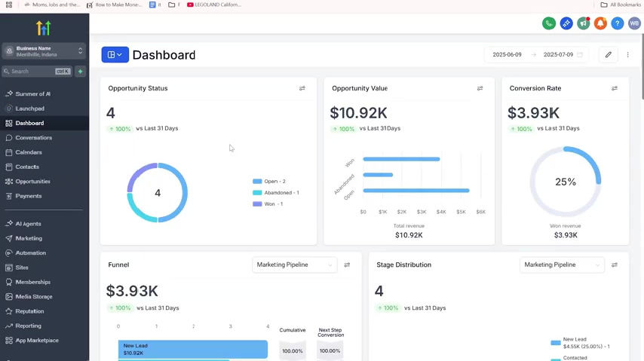
Task: Open the three-dot dashboard options menu
Action: 627,54
